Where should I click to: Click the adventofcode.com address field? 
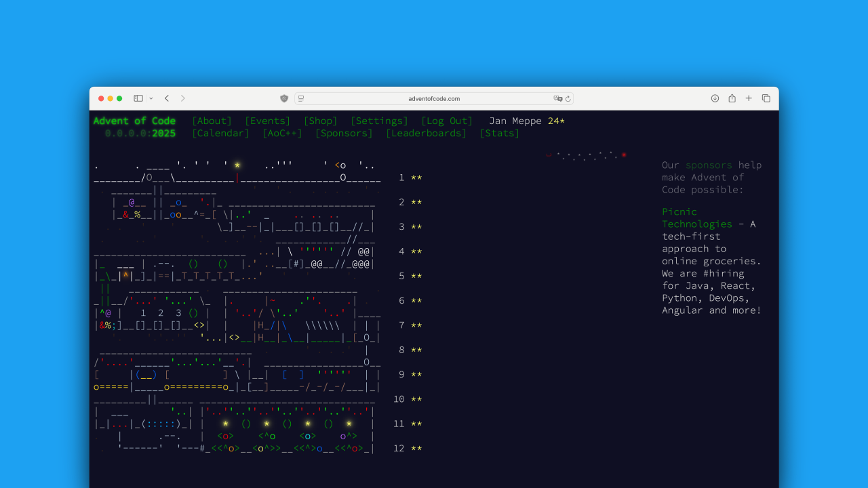pyautogui.click(x=434, y=98)
